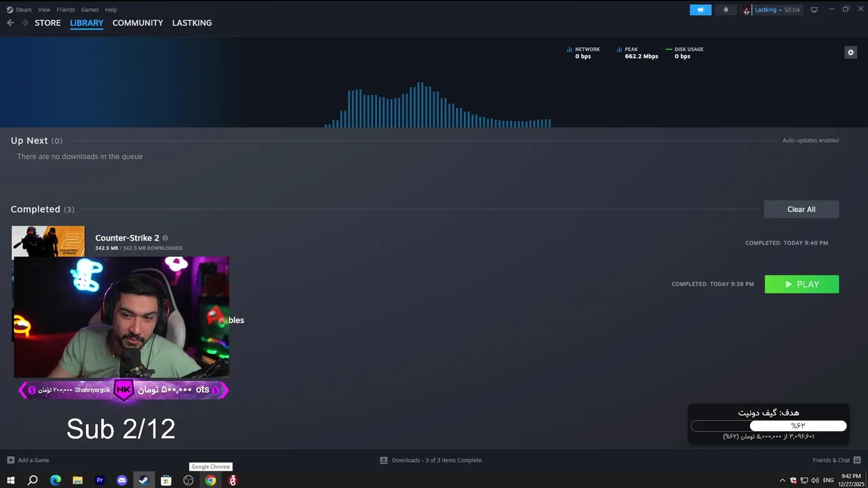Go back with the left arrow
This screenshot has width=868, height=488.
coord(10,22)
